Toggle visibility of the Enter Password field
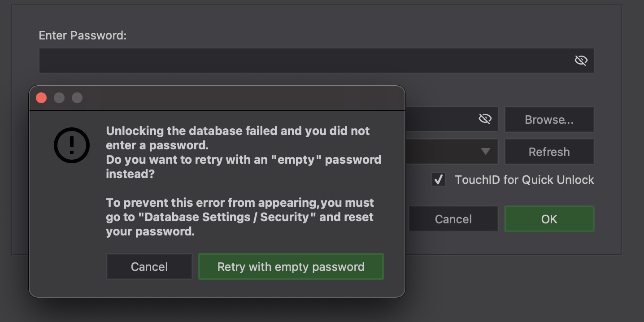 coord(581,61)
